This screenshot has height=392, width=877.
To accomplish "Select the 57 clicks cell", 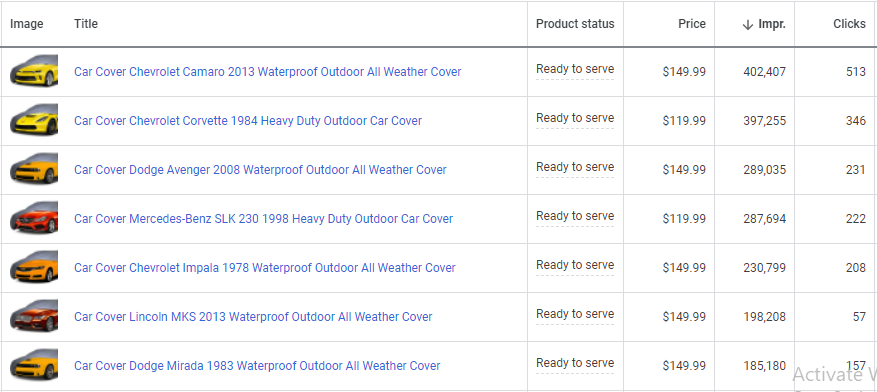I will point(860,317).
